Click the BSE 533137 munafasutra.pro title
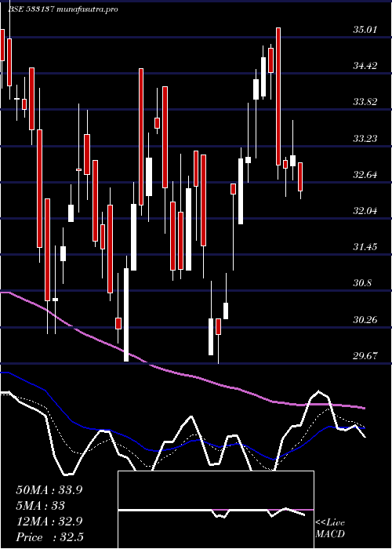The width and height of the screenshot is (392, 549). click(x=63, y=9)
